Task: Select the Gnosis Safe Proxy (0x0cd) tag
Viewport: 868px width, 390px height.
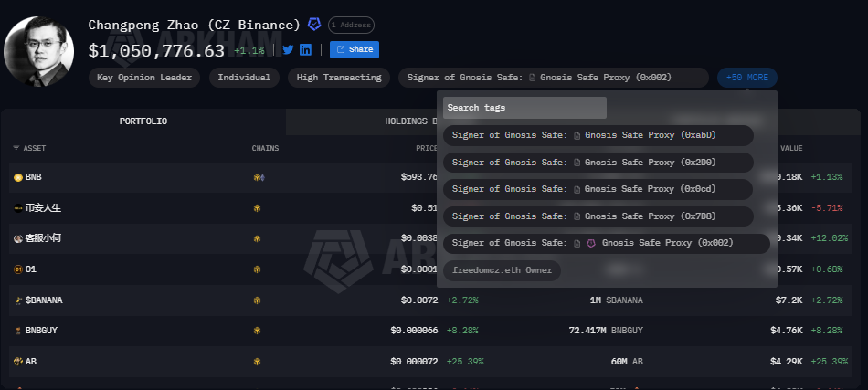Action: click(x=598, y=189)
